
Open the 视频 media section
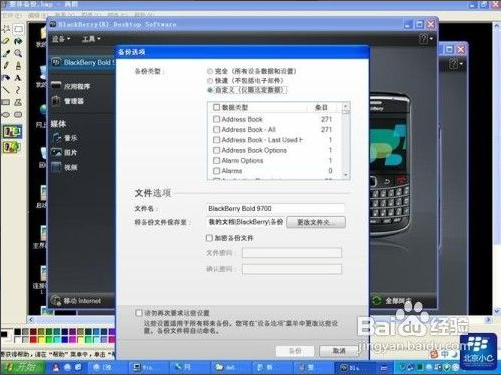[x=64, y=167]
